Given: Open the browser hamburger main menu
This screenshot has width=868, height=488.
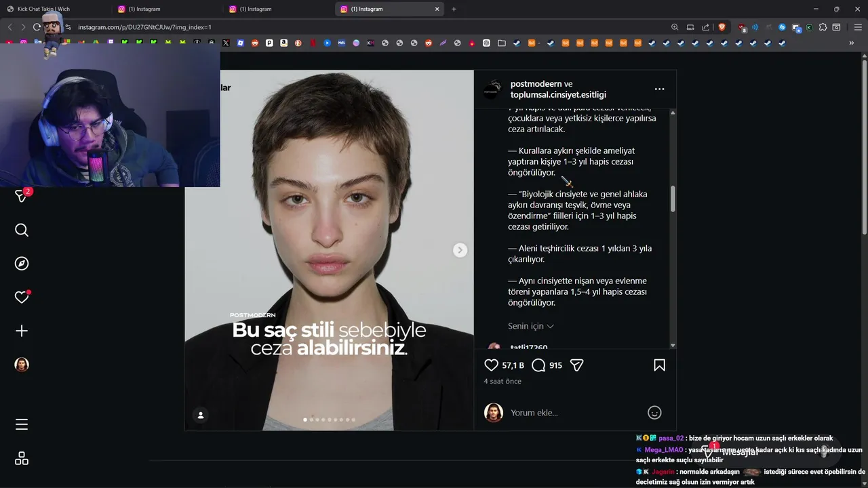Looking at the screenshot, I should click(x=858, y=27).
